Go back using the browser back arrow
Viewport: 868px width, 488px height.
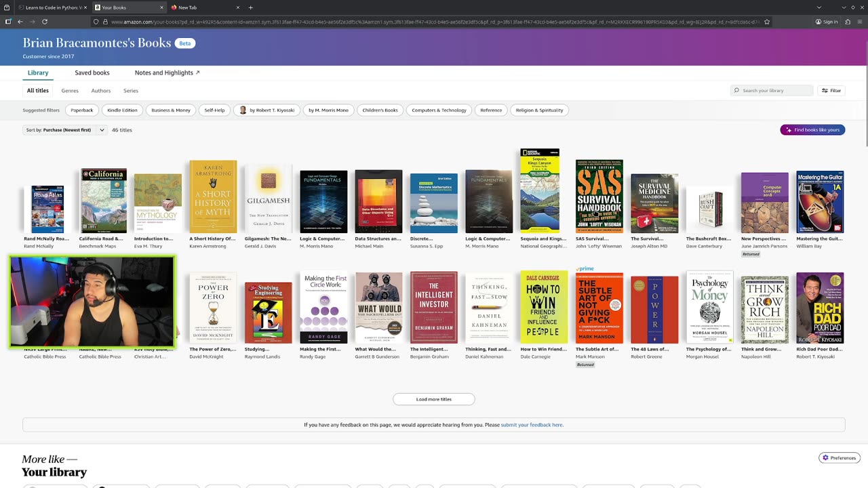[x=20, y=22]
